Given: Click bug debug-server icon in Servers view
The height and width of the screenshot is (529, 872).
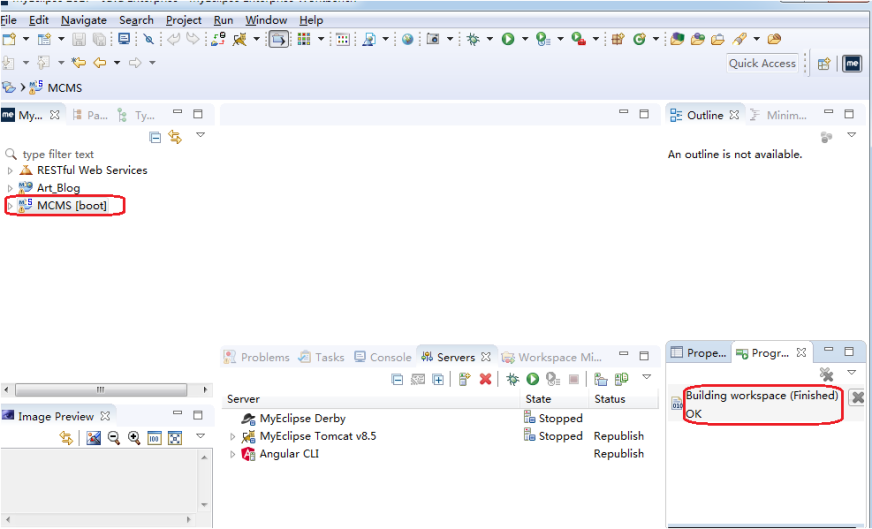Looking at the screenshot, I should (513, 379).
